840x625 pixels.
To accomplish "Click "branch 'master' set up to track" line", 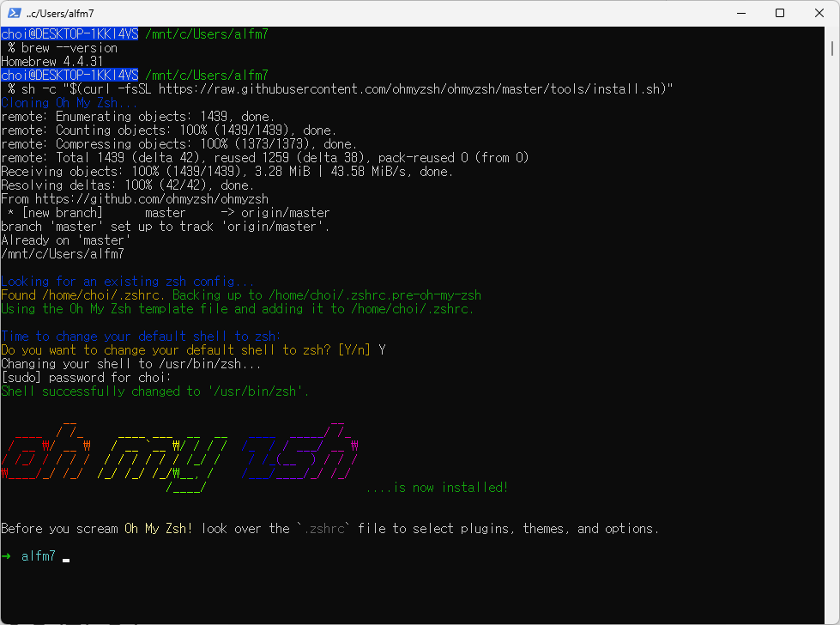I will pos(166,227).
